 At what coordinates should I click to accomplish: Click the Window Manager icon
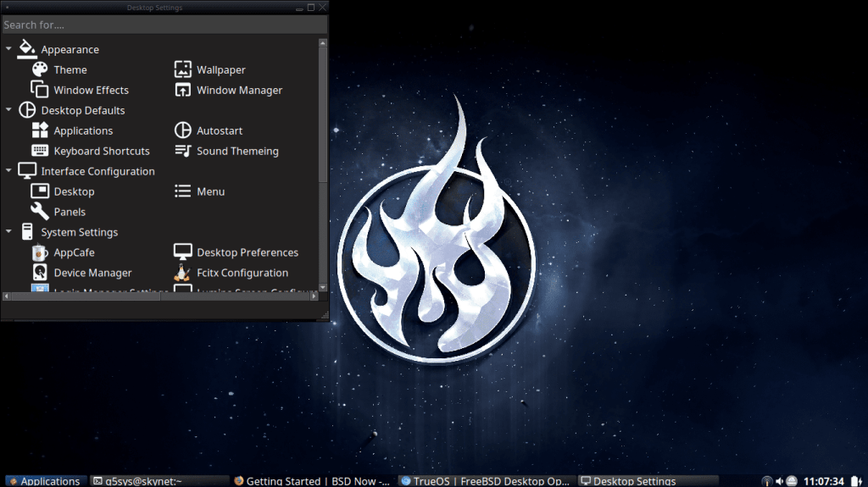[x=183, y=89]
